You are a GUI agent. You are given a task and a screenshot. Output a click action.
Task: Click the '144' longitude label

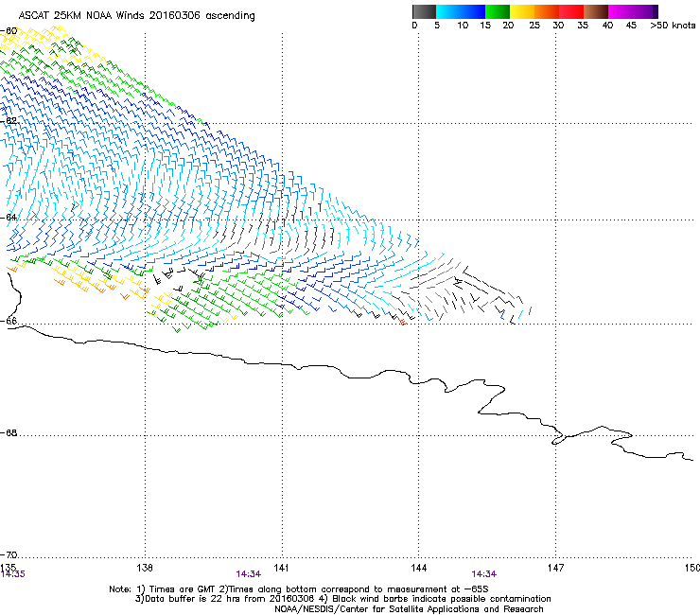(x=419, y=568)
